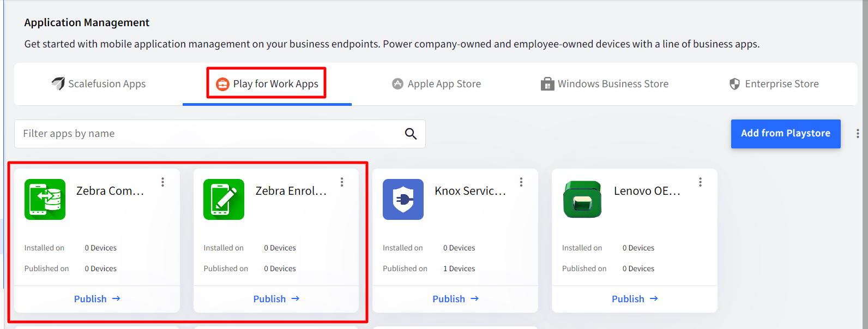Publish the Zebra Enrol… app
This screenshot has height=329, width=868.
click(x=276, y=299)
